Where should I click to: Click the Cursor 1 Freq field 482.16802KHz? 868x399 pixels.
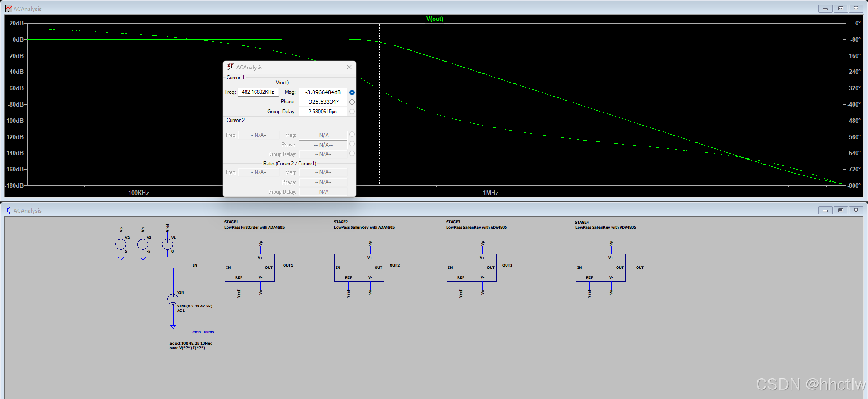pos(258,92)
